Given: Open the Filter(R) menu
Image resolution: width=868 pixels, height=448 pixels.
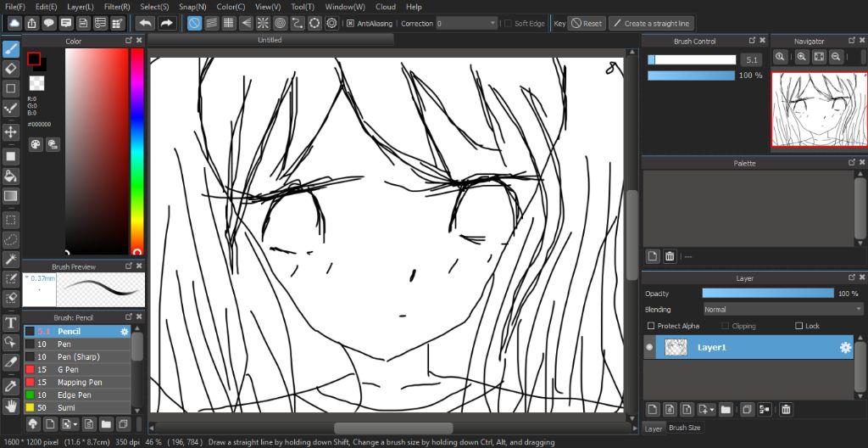Looking at the screenshot, I should pyautogui.click(x=117, y=7).
